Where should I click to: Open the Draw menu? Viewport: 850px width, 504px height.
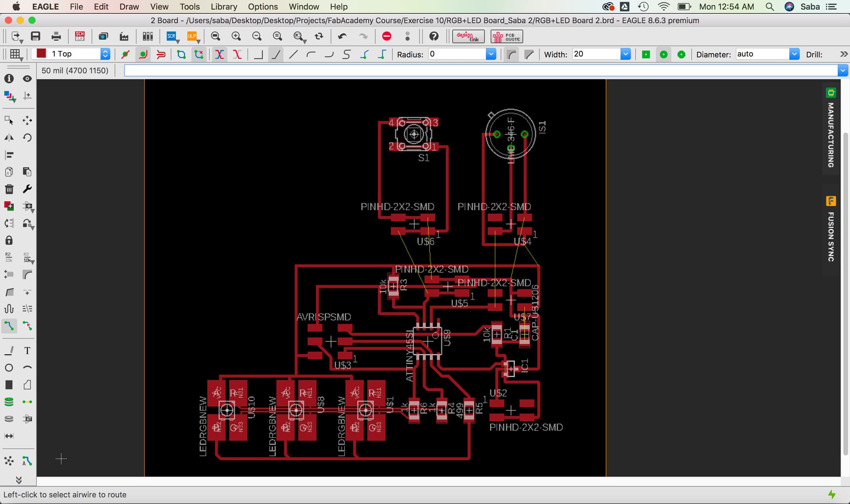(129, 7)
